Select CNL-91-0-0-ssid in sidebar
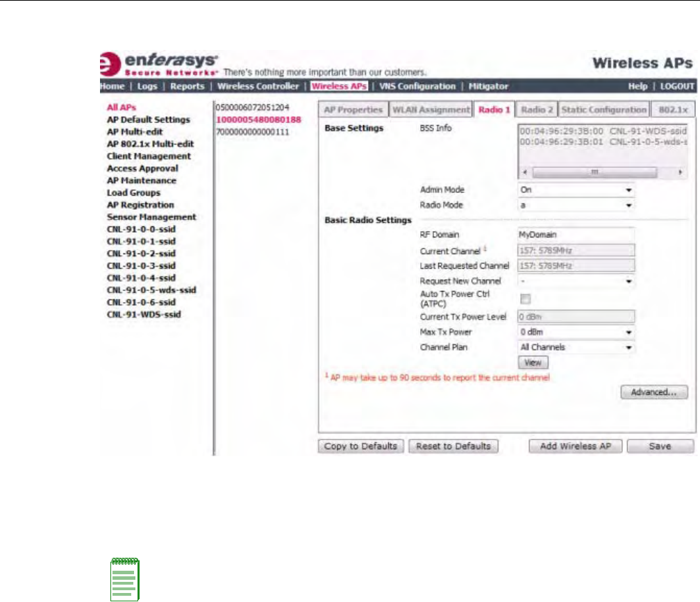The height and width of the screenshot is (602, 700). (141, 229)
